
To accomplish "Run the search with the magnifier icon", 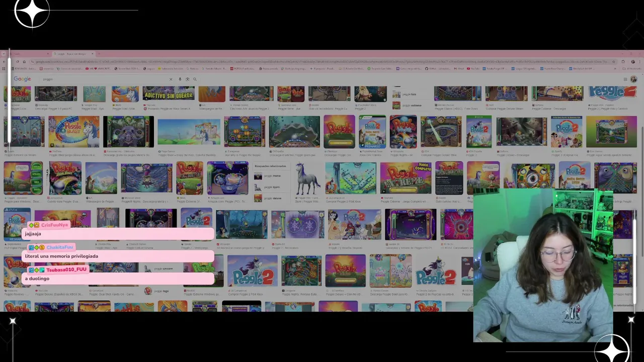I will pyautogui.click(x=195, y=79).
